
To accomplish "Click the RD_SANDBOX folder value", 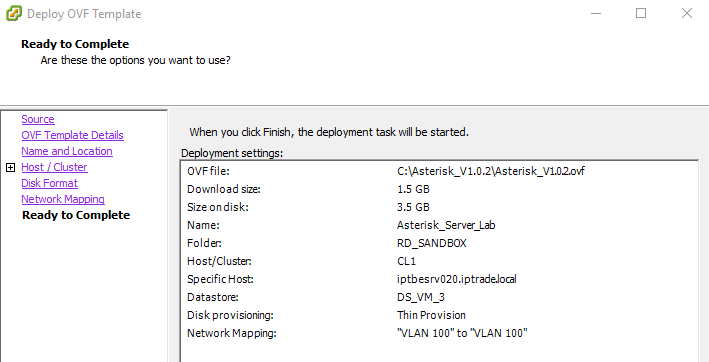I will click(x=431, y=243).
